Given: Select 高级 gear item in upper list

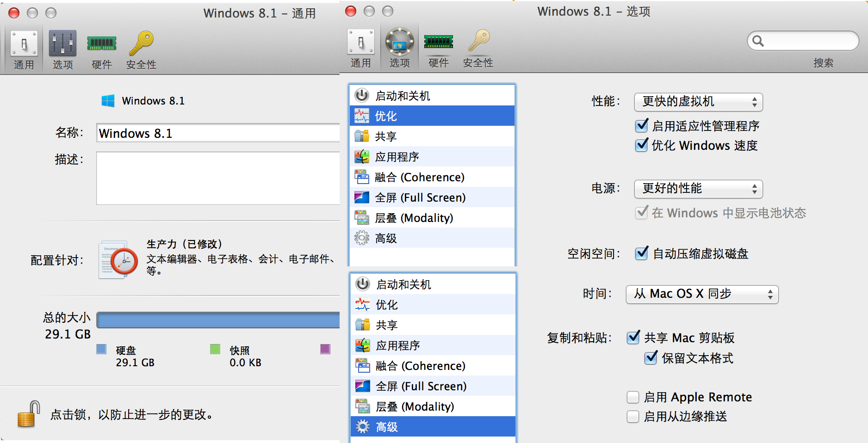Looking at the screenshot, I should 432,238.
